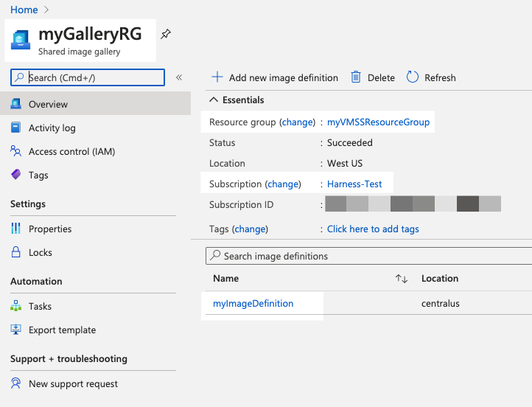Open the myImageDefinition link

(x=253, y=304)
